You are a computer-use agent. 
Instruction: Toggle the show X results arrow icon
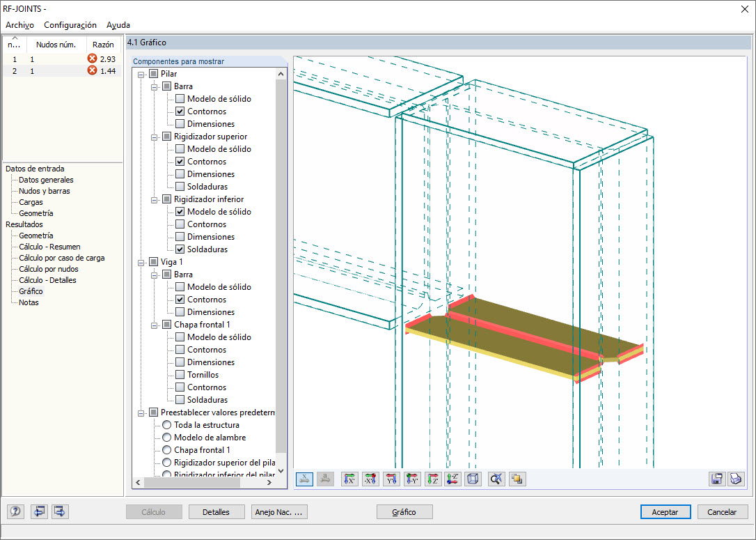coord(304,479)
